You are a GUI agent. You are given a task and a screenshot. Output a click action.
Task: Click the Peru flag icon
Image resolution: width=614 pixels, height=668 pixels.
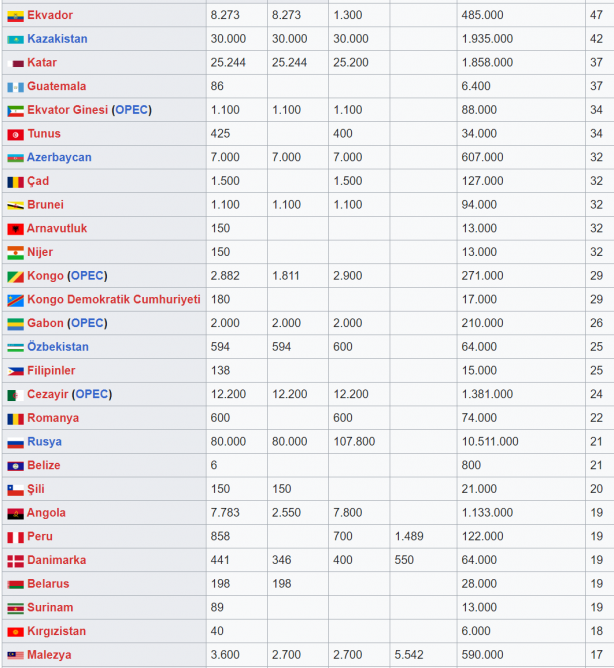[15, 537]
